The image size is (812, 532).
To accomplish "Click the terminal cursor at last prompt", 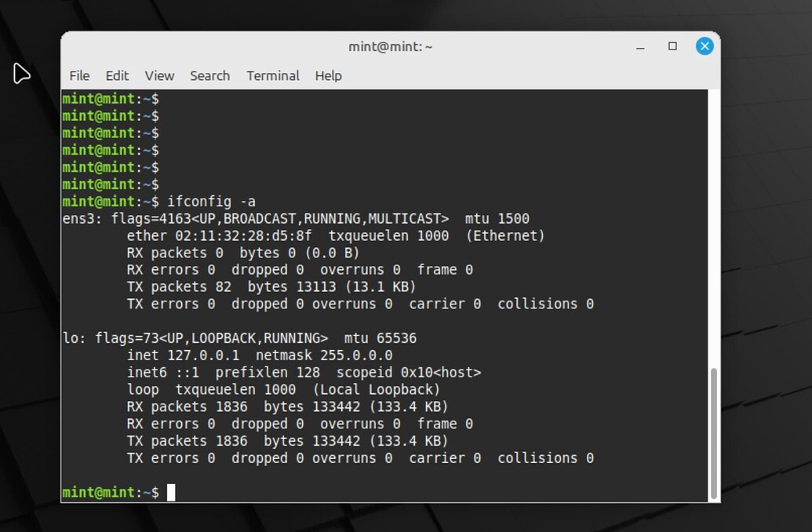I will click(171, 492).
